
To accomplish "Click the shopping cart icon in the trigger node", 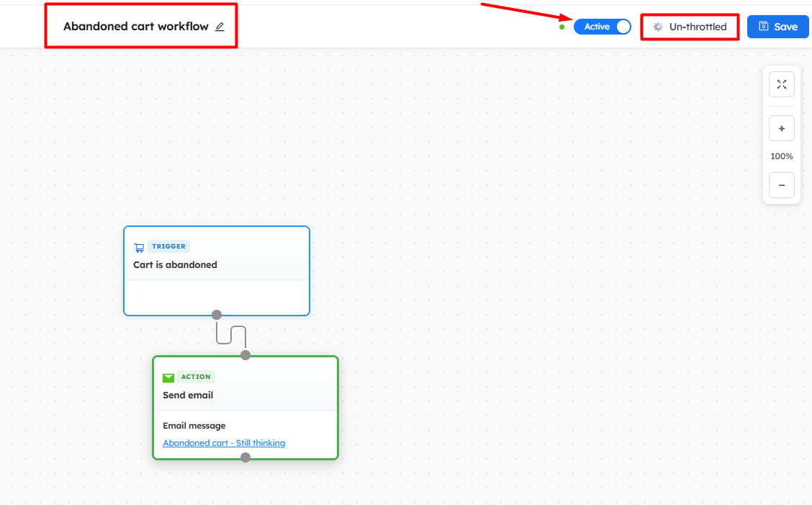I will click(x=139, y=247).
